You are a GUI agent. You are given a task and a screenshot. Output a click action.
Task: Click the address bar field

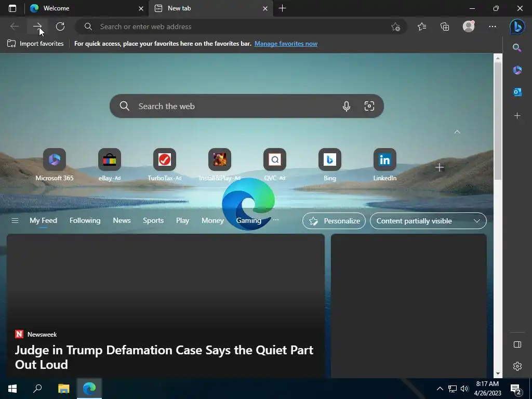point(241,26)
